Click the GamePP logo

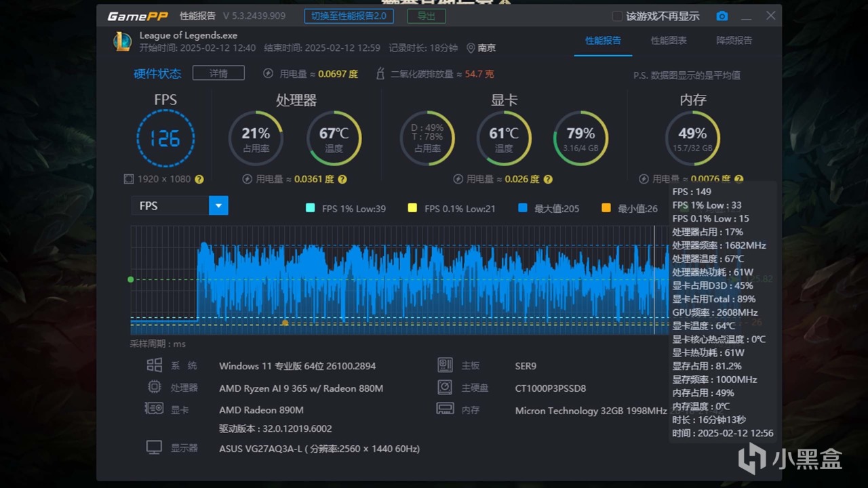pos(138,16)
